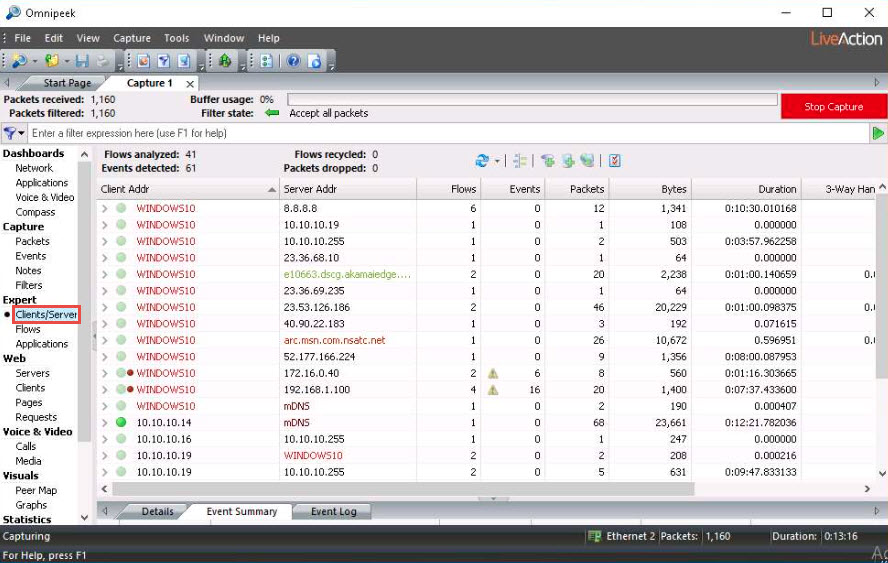The height and width of the screenshot is (563, 888).
Task: Click the New Capture magnifier icon
Action: (19, 61)
